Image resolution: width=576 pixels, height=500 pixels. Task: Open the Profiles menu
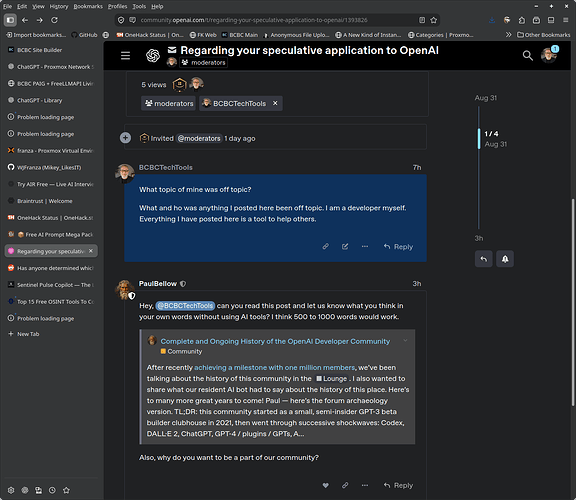click(117, 6)
